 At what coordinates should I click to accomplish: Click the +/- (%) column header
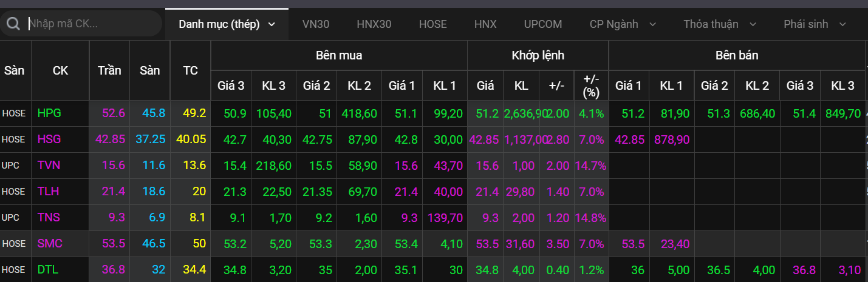point(591,86)
